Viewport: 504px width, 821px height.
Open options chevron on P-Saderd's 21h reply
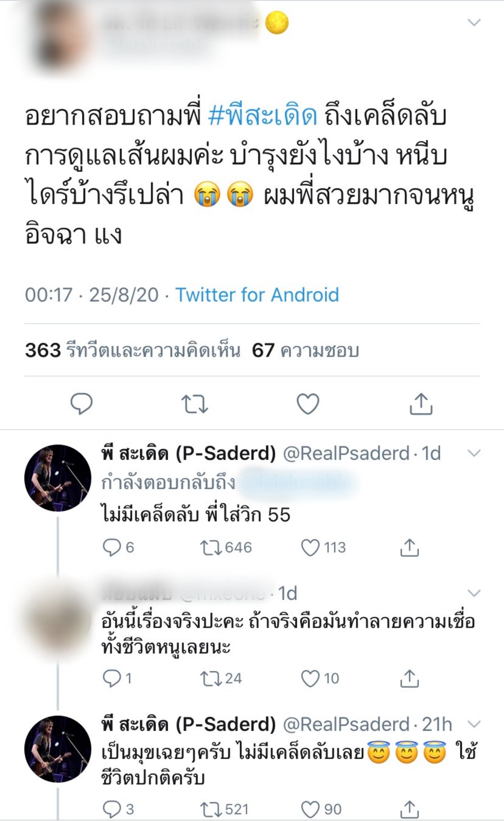[x=474, y=724]
